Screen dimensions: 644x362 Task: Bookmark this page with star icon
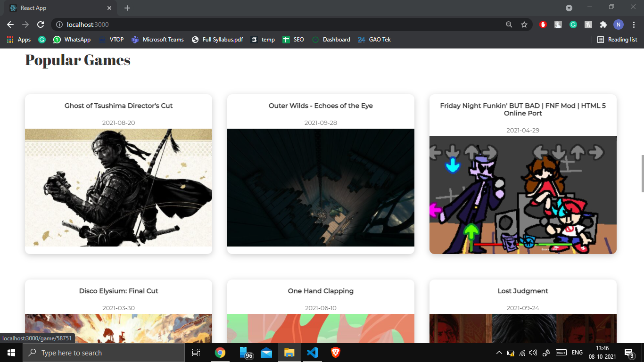click(x=524, y=25)
